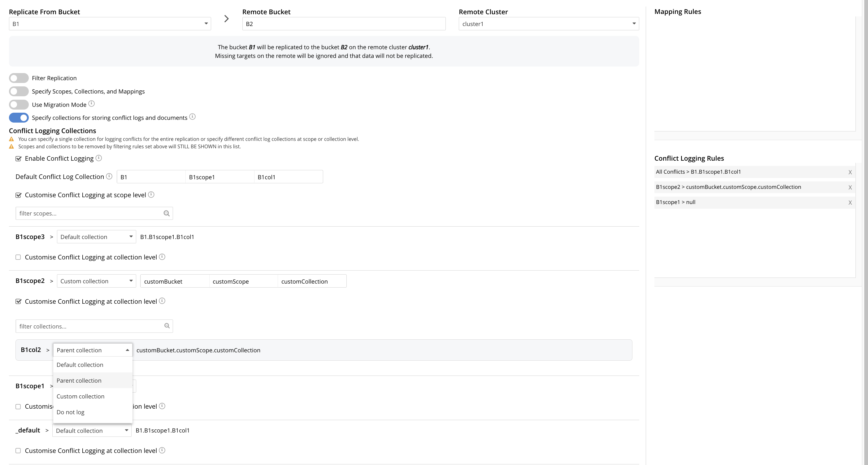Click info icon beside Use Migration Mode

(91, 104)
